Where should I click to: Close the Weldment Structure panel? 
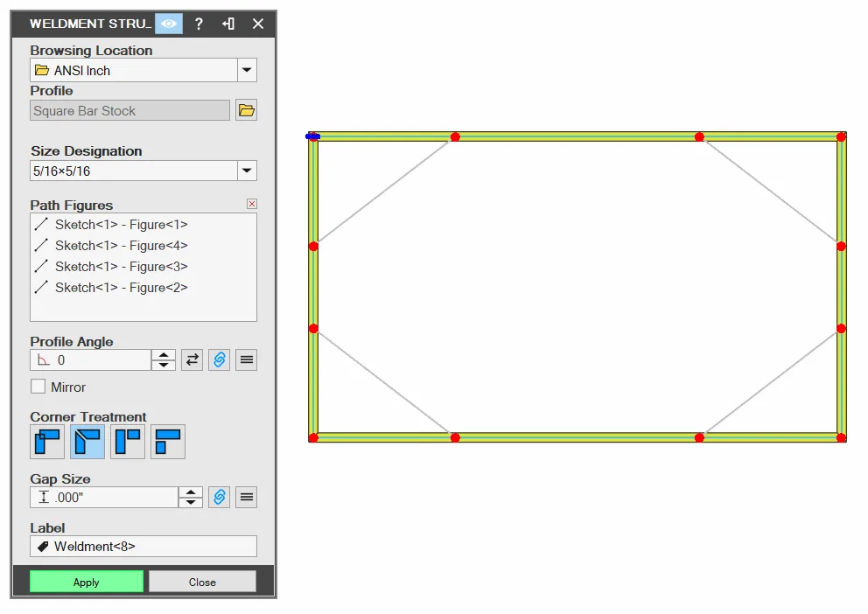coord(258,24)
